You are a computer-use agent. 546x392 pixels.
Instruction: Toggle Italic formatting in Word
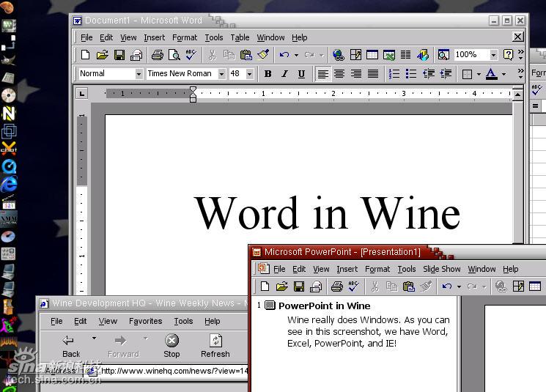point(284,74)
